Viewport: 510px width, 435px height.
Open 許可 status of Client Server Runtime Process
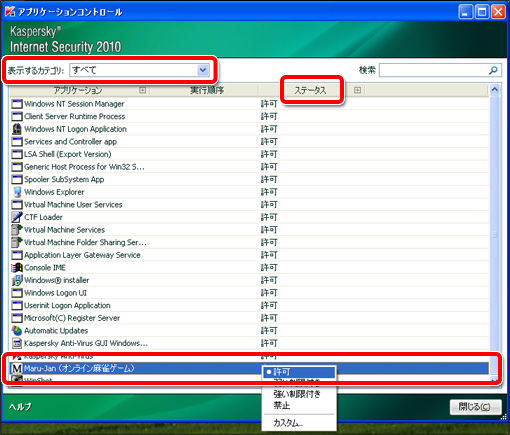coord(269,117)
